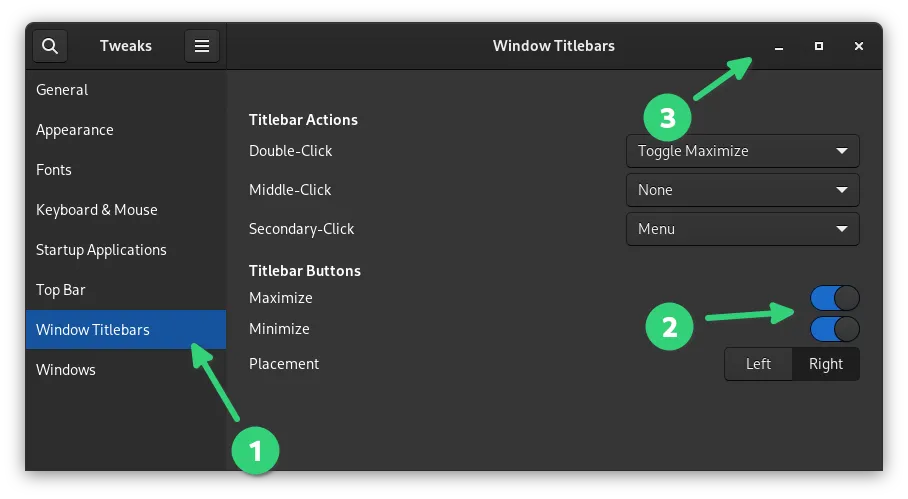This screenshot has height=499, width=908.
Task: Set titlebar button placement to Right
Action: [826, 364]
